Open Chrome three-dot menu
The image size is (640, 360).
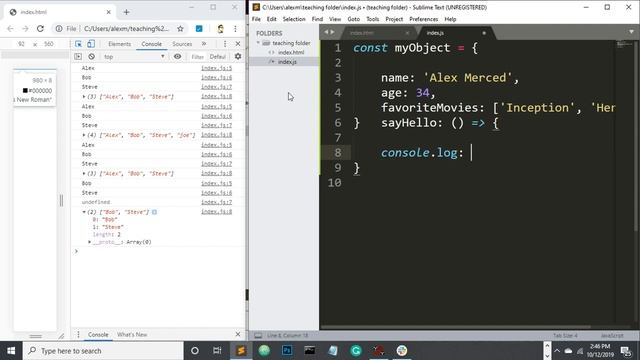pyautogui.click(x=236, y=29)
